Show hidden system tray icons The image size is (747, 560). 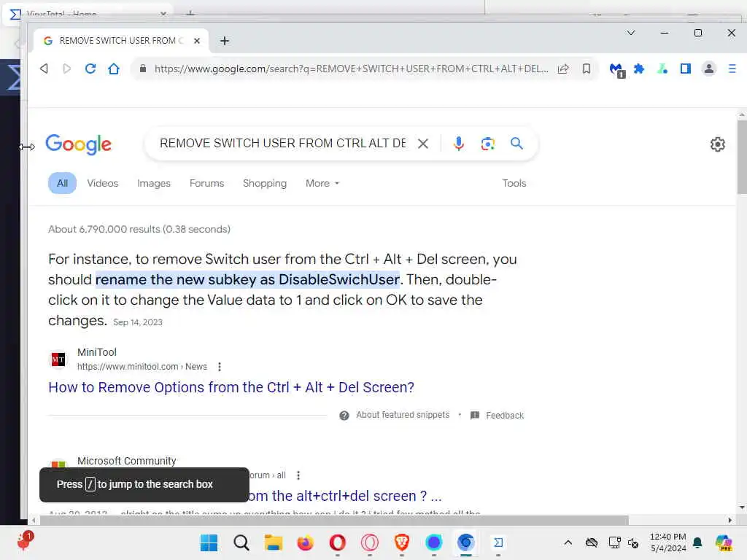pyautogui.click(x=568, y=542)
